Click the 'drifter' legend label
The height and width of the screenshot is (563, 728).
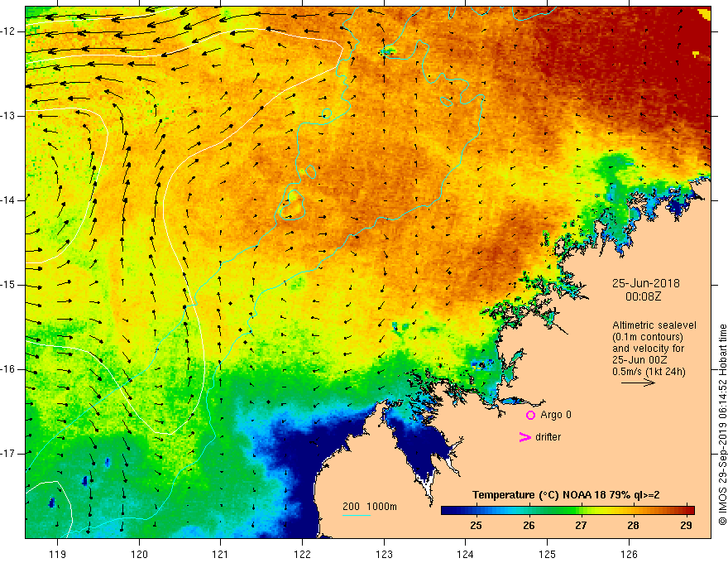(548, 437)
